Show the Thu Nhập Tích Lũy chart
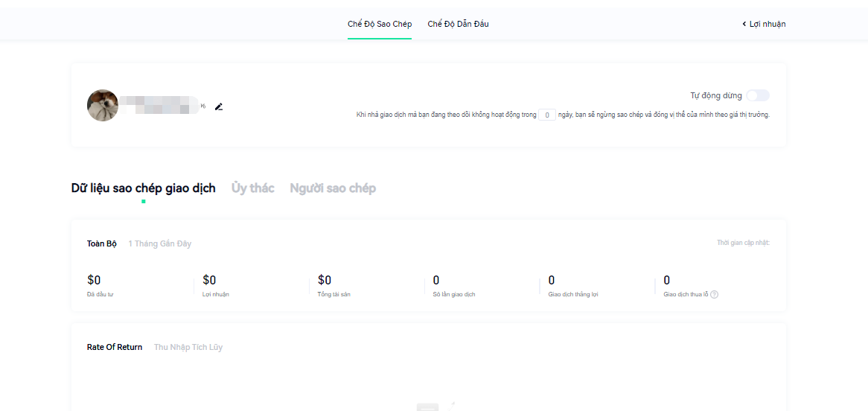The width and height of the screenshot is (868, 411). 188,347
